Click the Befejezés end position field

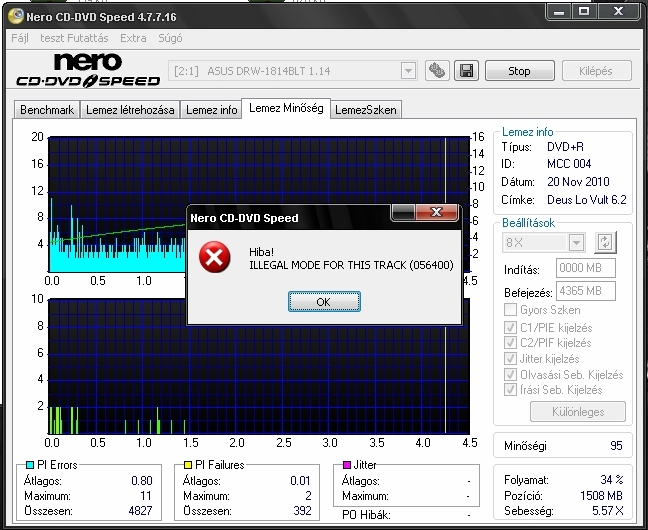click(x=586, y=291)
